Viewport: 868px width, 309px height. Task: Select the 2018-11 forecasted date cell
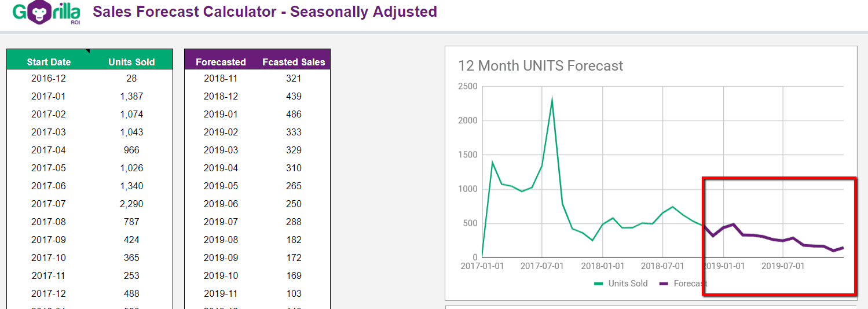[221, 78]
